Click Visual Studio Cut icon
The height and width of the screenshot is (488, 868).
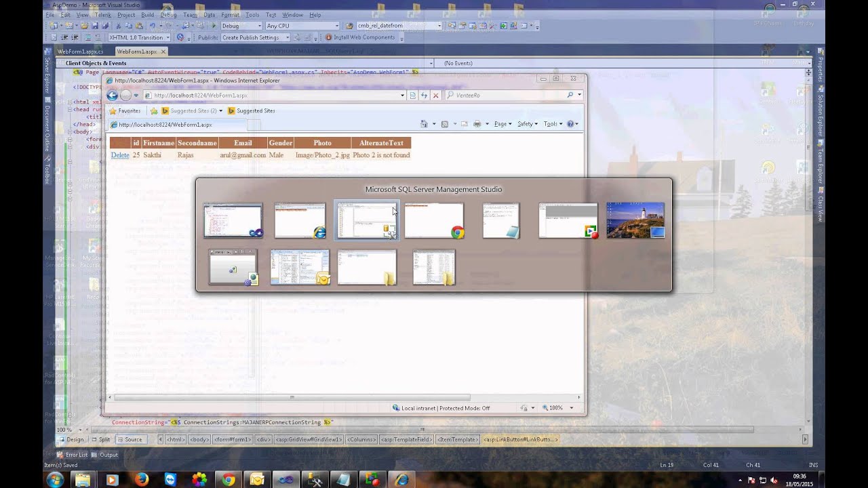tap(119, 26)
